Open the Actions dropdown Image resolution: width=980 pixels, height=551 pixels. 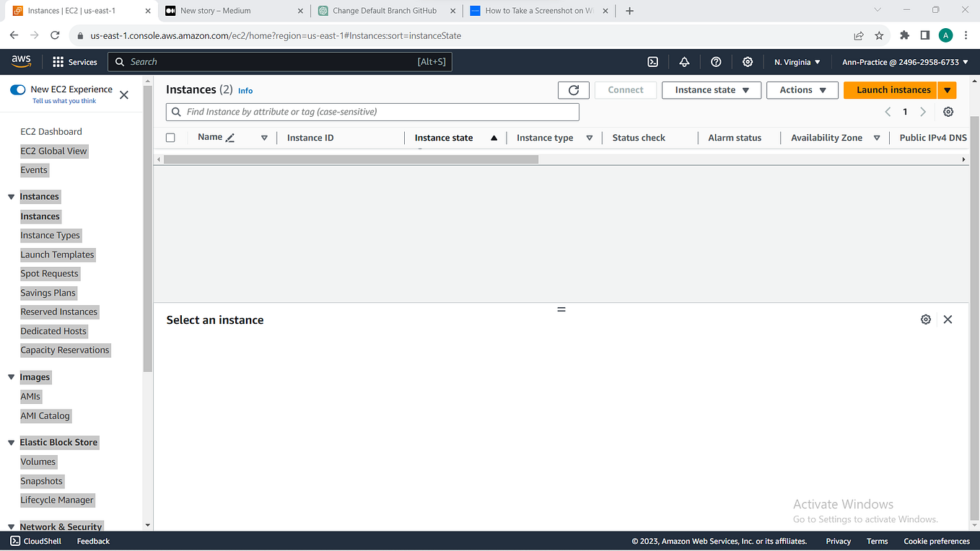tap(802, 89)
